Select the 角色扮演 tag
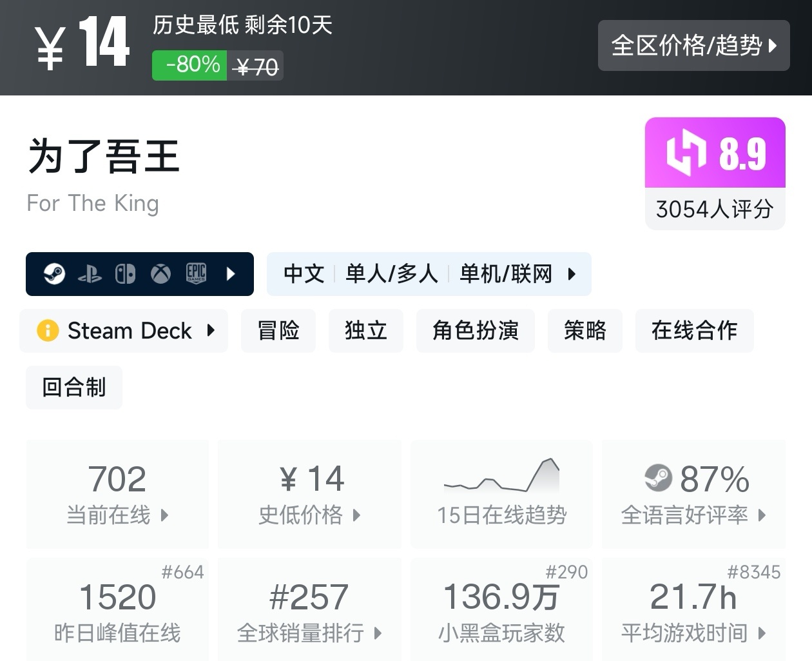The width and height of the screenshot is (812, 661). point(476,331)
